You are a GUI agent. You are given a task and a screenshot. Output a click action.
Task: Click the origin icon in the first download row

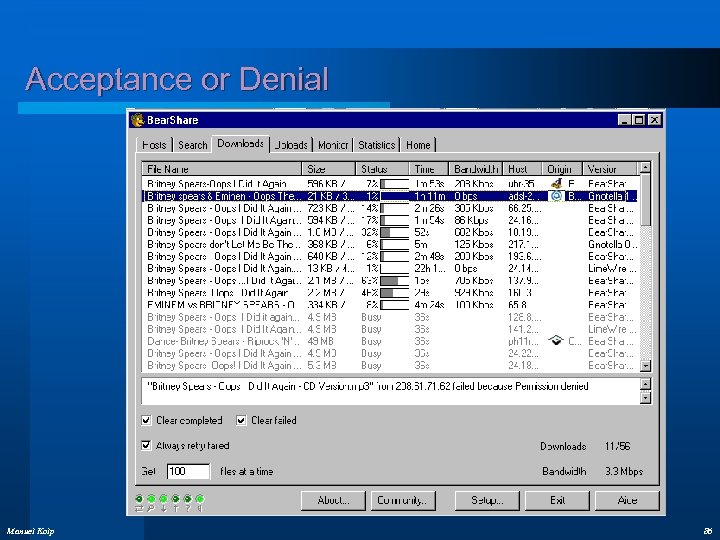point(555,184)
